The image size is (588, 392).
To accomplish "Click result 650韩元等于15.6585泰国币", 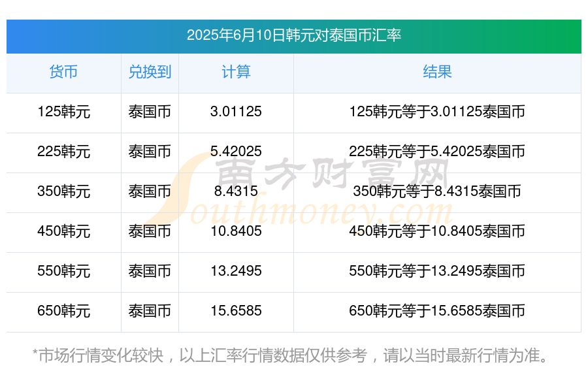I will [437, 311].
